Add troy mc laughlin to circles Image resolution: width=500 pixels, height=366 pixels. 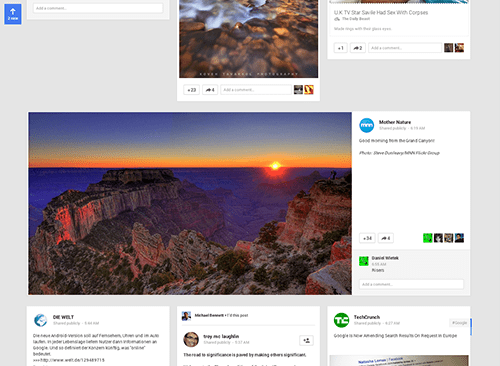point(306,340)
